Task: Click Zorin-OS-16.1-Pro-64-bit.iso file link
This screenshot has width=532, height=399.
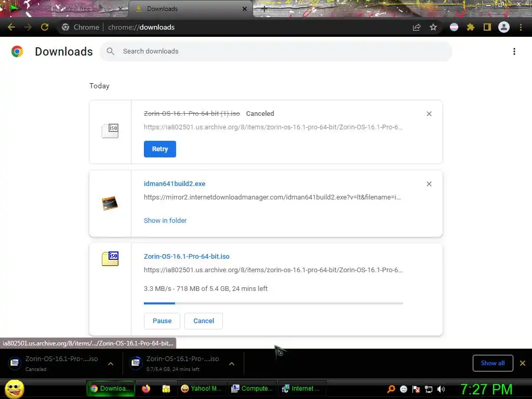Action: tap(187, 257)
